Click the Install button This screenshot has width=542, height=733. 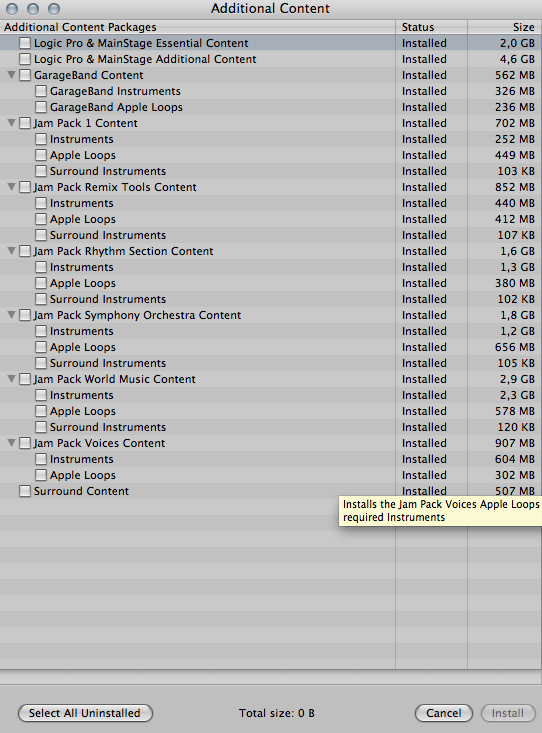pos(507,713)
